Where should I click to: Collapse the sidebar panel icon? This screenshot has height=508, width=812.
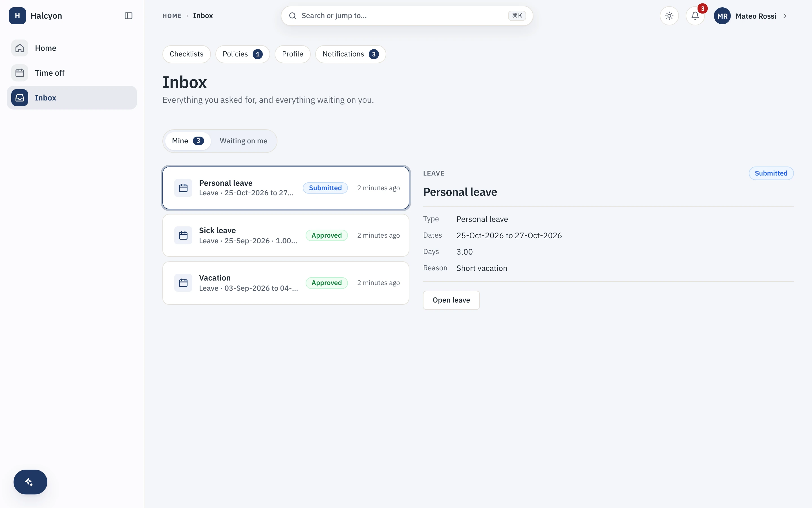click(x=129, y=16)
